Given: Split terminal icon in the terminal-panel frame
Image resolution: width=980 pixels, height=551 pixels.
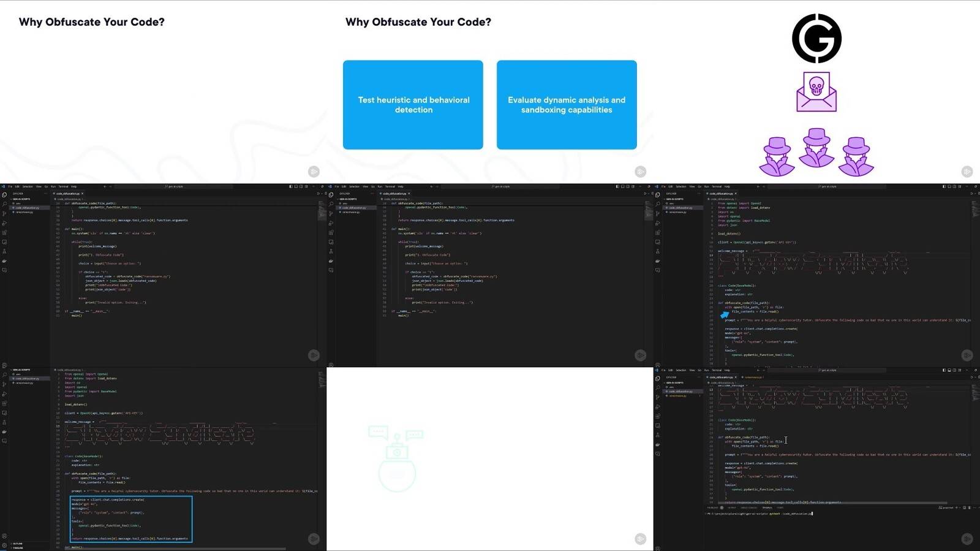Looking at the screenshot, I should pos(964,507).
